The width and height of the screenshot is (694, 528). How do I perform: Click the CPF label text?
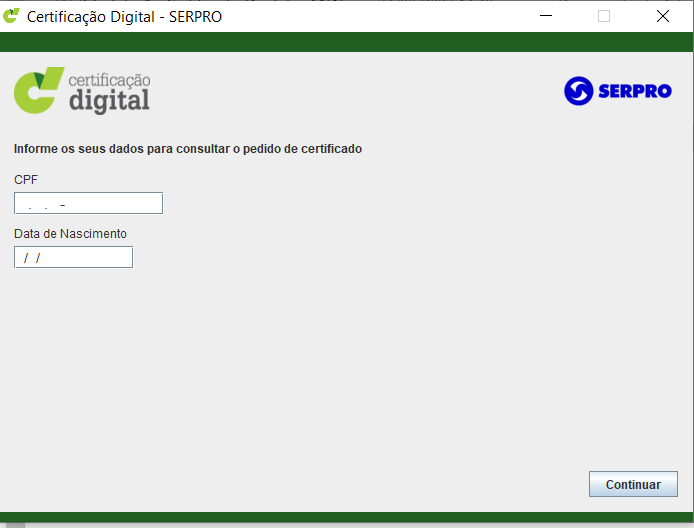tap(26, 179)
